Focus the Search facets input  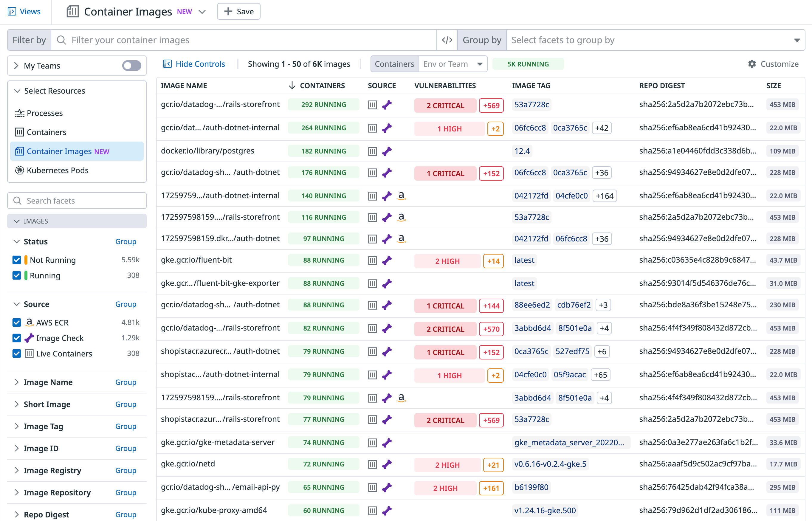tap(77, 201)
